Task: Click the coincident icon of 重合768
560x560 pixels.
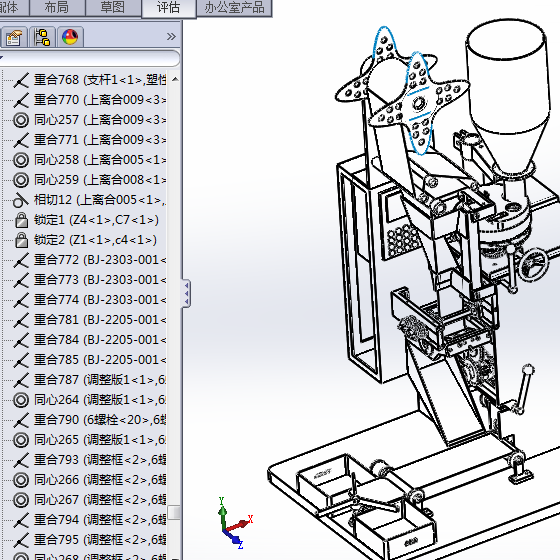Action: click(x=21, y=80)
